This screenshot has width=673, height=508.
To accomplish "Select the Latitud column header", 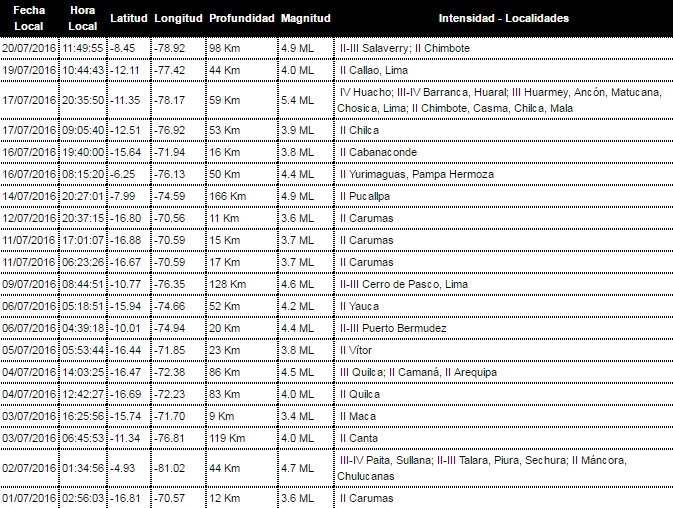I will point(128,19).
